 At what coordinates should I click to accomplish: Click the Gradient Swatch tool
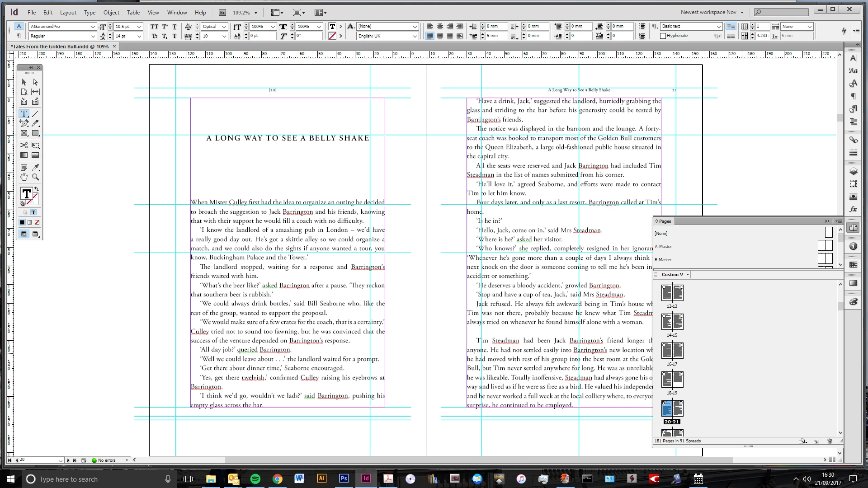(24, 155)
